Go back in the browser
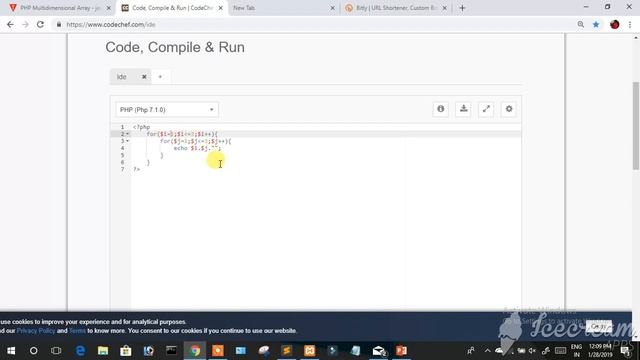The height and width of the screenshot is (360, 640). pos(11,24)
